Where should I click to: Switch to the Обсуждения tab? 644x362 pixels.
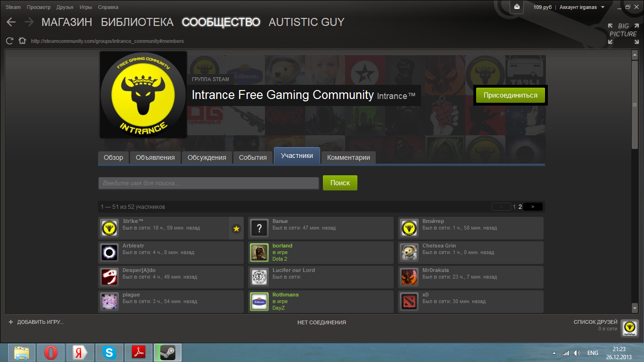point(207,157)
